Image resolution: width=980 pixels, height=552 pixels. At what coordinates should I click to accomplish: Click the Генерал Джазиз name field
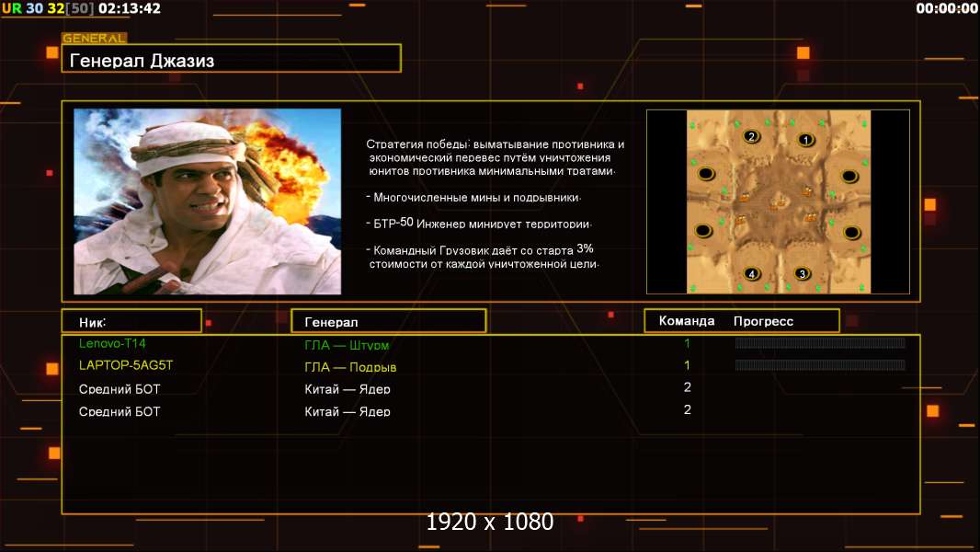tap(232, 58)
